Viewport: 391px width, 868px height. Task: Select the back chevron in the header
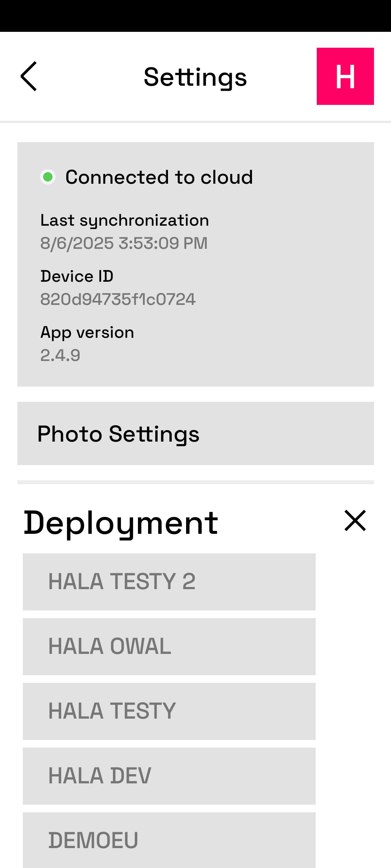[x=29, y=76]
